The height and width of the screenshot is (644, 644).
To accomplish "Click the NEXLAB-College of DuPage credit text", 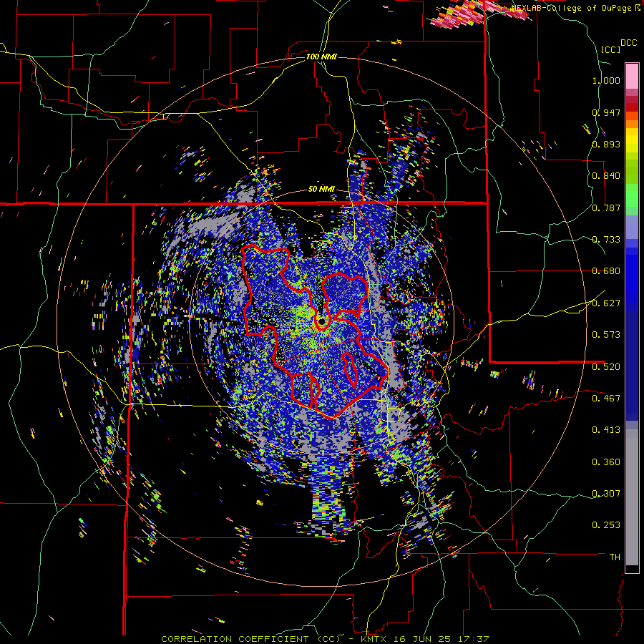I will coord(572,8).
